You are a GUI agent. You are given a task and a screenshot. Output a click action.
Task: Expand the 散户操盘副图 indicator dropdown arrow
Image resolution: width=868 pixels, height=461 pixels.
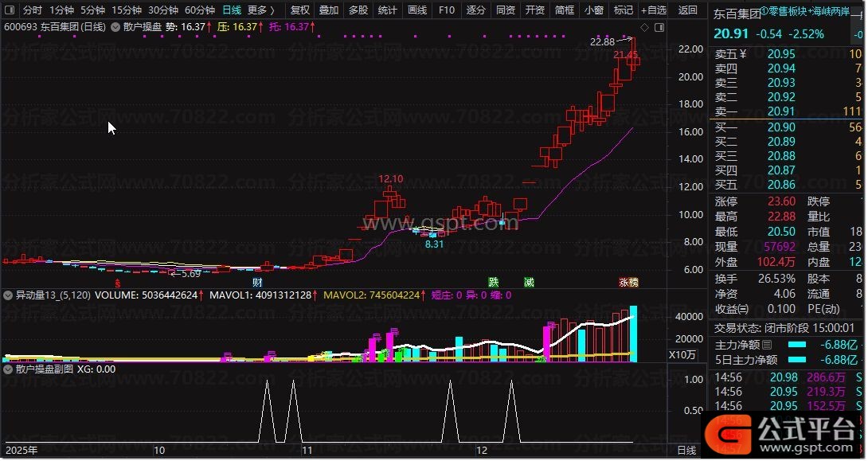click(x=8, y=369)
